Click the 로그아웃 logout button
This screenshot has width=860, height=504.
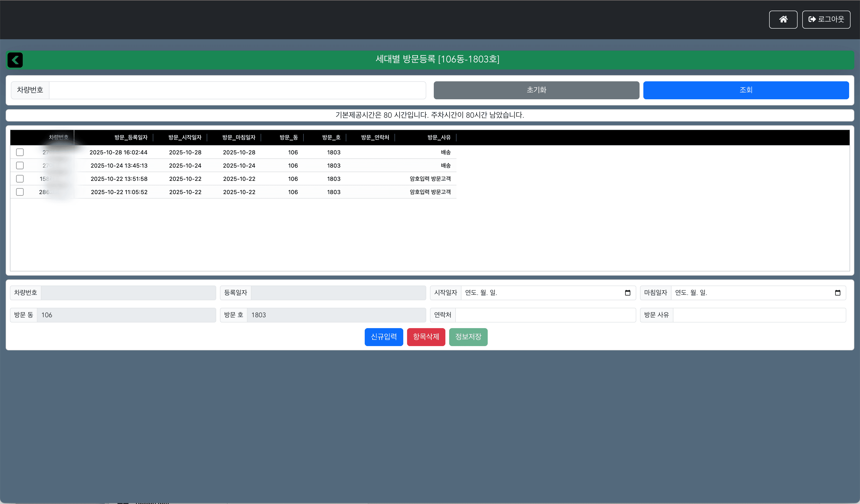(x=826, y=19)
